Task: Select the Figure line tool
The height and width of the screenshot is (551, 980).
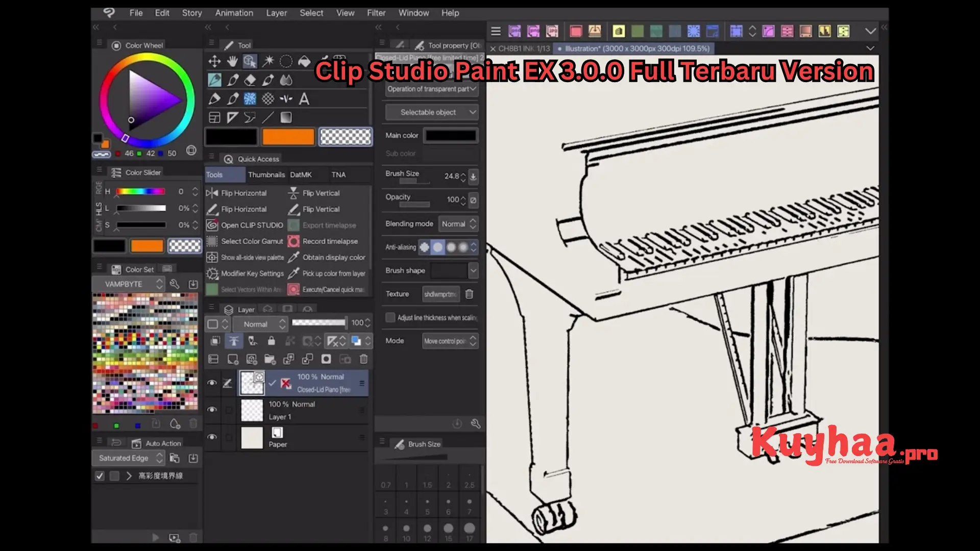Action: tap(268, 117)
